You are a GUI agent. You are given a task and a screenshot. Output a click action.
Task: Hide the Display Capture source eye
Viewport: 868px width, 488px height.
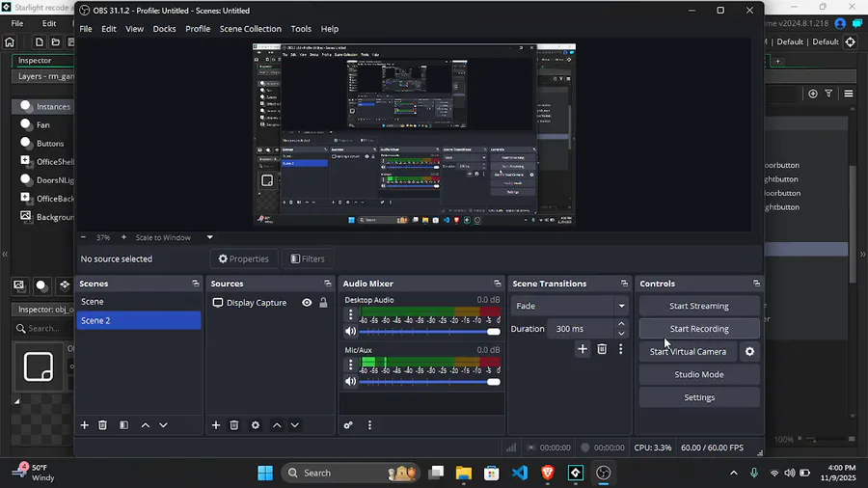307,303
